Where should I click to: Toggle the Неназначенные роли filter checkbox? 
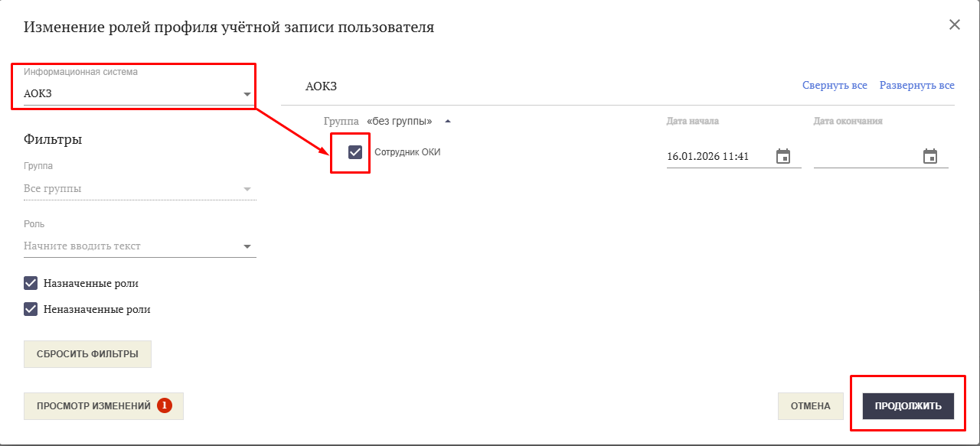(31, 309)
